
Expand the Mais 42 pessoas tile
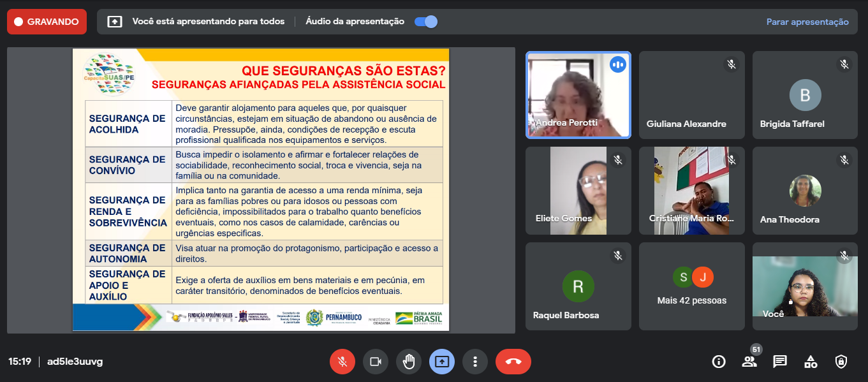[692, 286]
